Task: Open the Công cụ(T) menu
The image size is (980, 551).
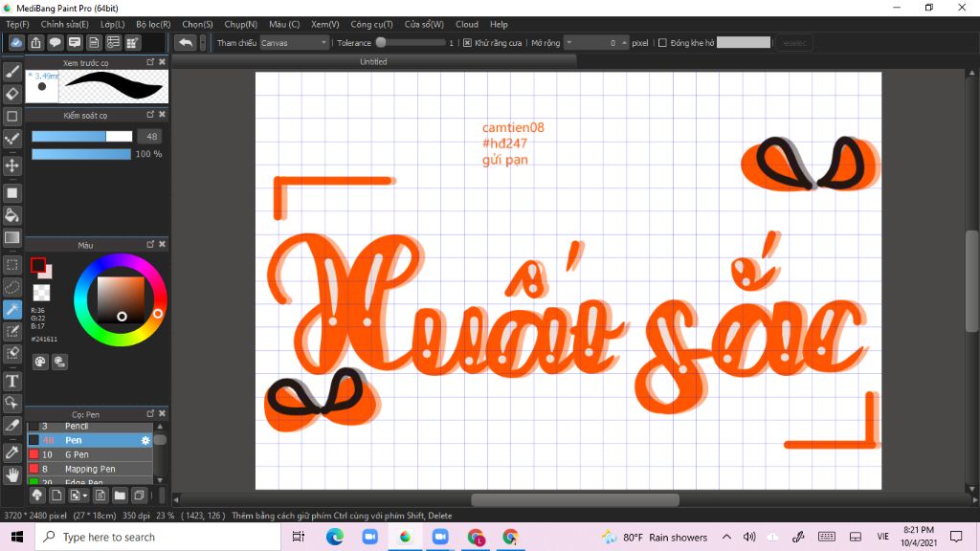Action: [371, 24]
